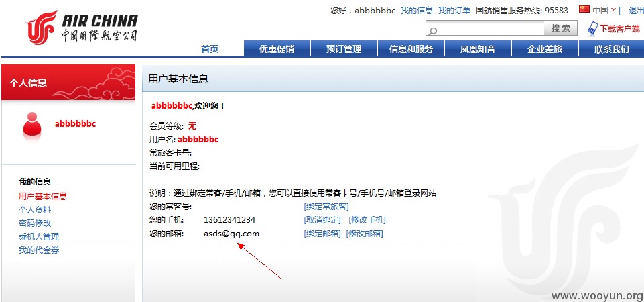Click the China flag icon
This screenshot has height=302, width=644.
(584, 9)
